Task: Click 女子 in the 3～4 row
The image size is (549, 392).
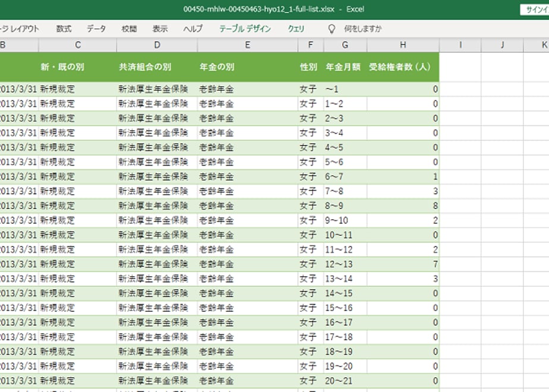Action: coord(311,133)
